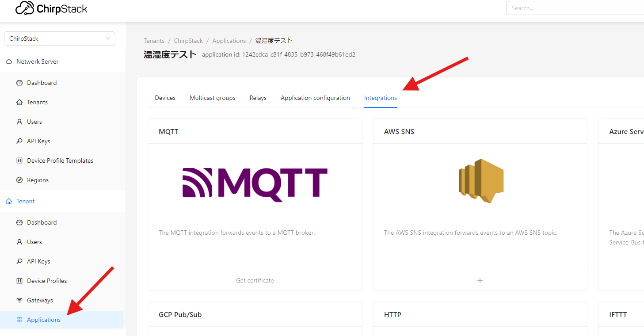Click the AWS SNS integration description text

click(x=471, y=233)
